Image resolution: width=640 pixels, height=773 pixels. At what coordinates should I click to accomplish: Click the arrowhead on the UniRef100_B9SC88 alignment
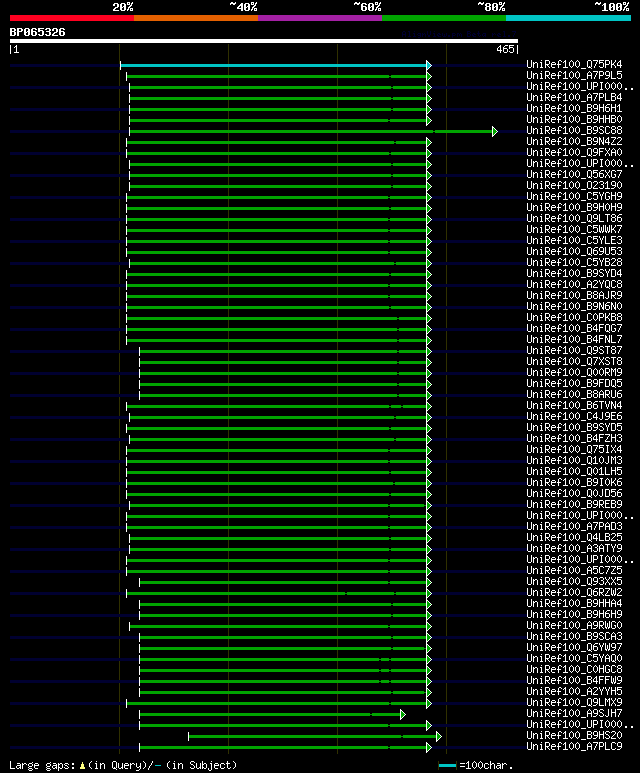coord(495,131)
